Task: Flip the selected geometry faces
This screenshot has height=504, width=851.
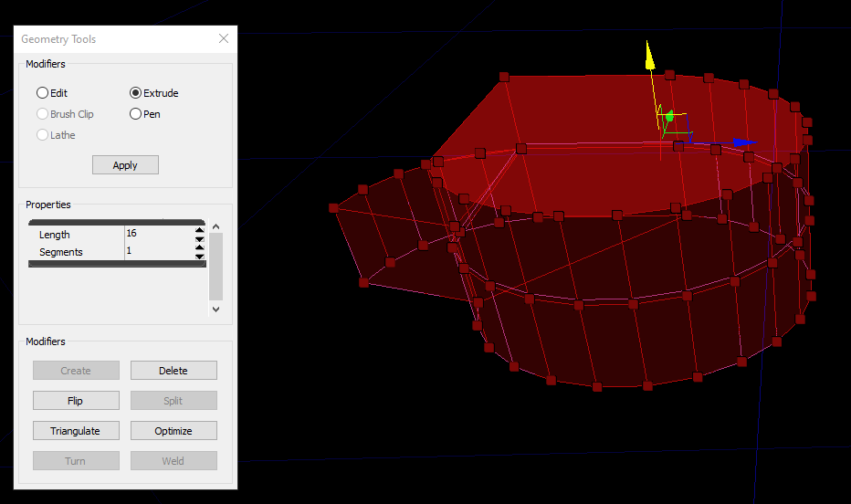Action: point(76,401)
